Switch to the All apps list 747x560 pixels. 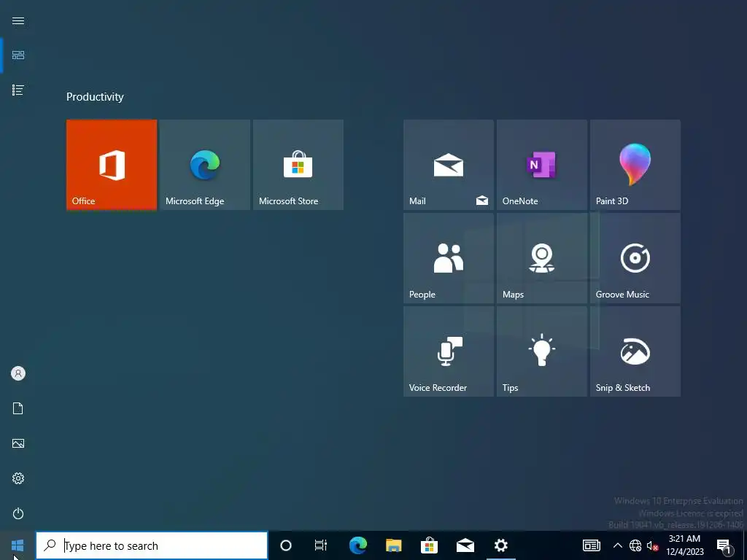(18, 90)
